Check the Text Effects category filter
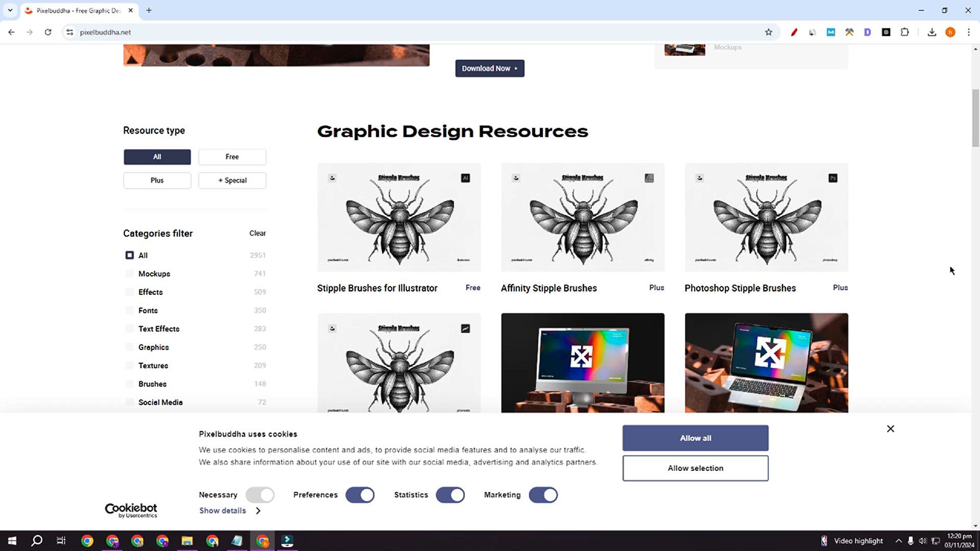The width and height of the screenshot is (980, 551). [130, 329]
